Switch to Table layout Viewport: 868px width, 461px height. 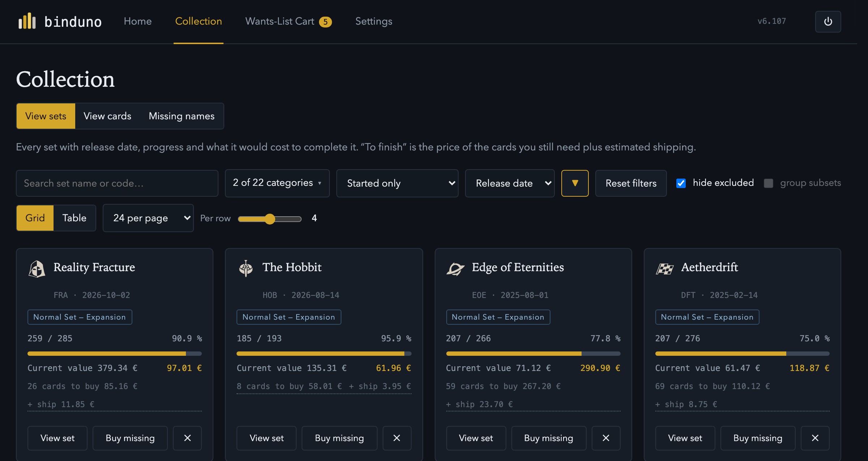(x=75, y=218)
